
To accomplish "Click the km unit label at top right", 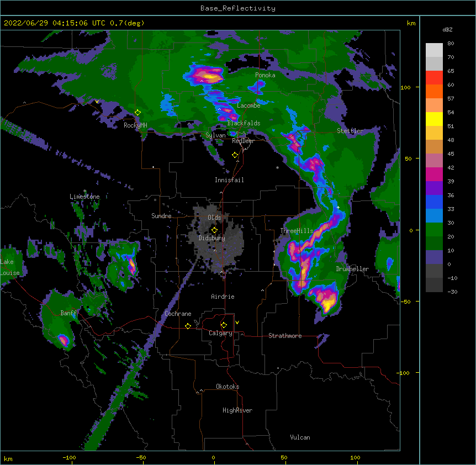I will tap(411, 23).
